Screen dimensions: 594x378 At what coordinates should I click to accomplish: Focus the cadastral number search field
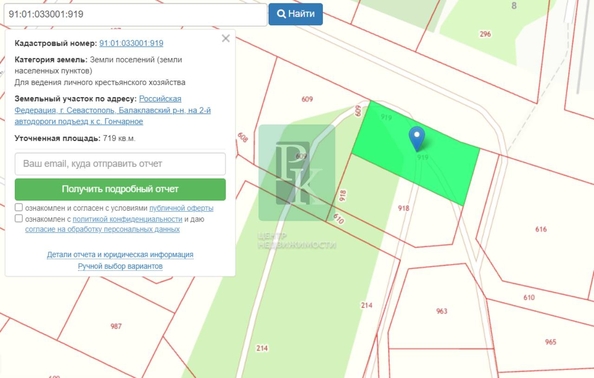point(135,14)
